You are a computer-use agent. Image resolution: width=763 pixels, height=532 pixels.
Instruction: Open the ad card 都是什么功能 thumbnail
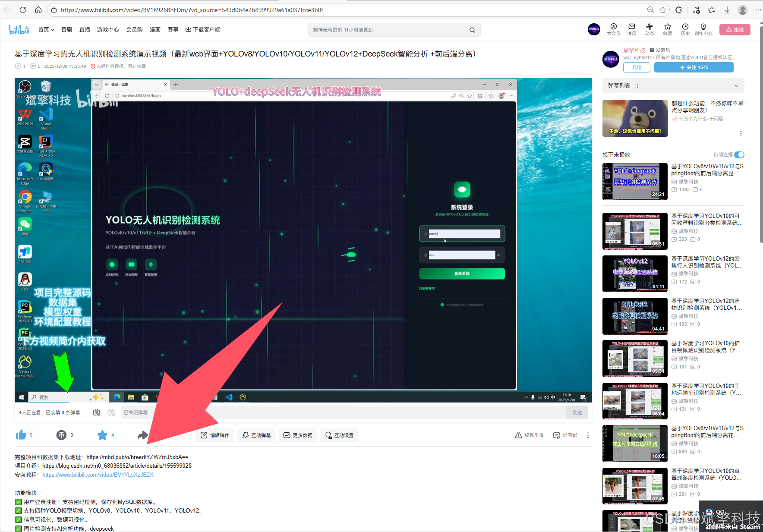[635, 118]
